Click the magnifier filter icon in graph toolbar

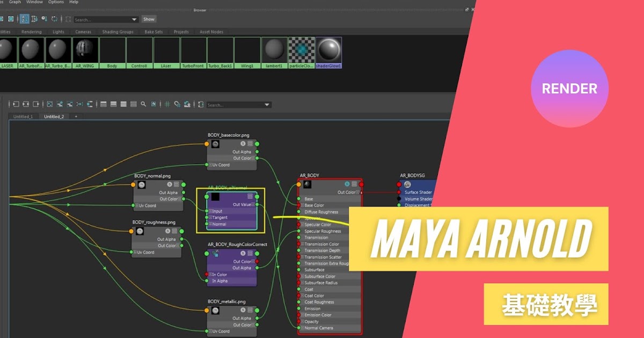point(143,104)
